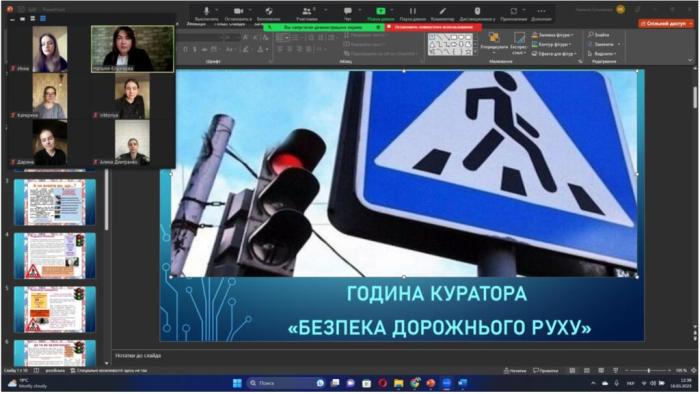Click Replace in the Editing group

point(604,44)
